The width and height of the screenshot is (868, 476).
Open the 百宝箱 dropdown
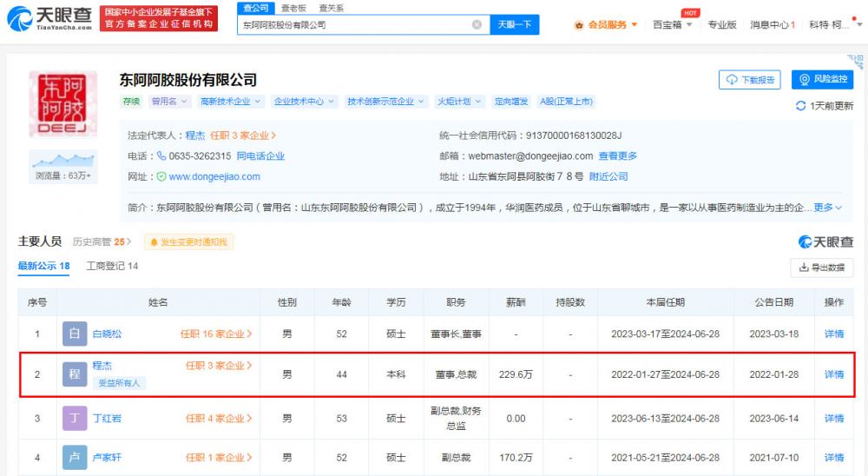click(x=673, y=24)
